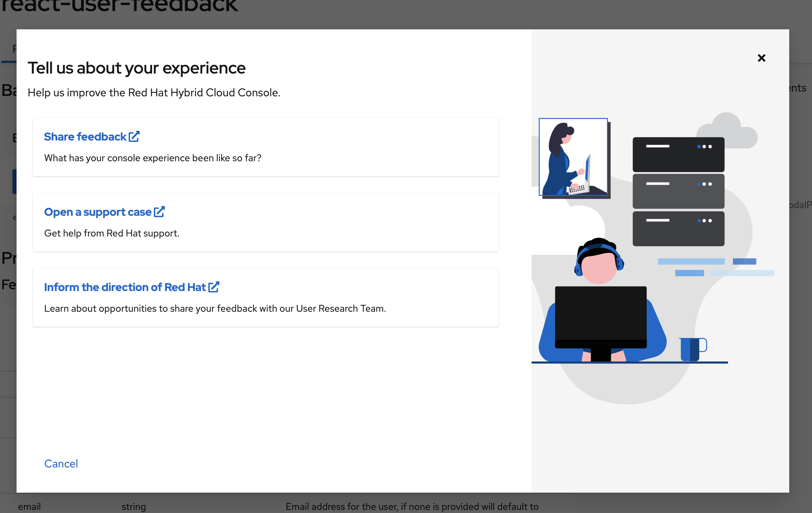Close the feedback modal with X

(x=761, y=58)
